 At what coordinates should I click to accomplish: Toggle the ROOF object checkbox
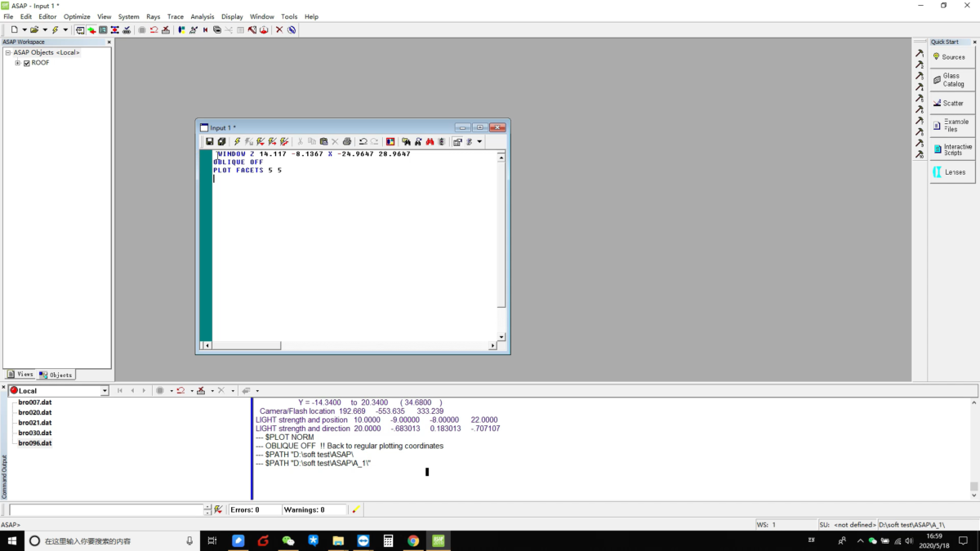tap(27, 63)
